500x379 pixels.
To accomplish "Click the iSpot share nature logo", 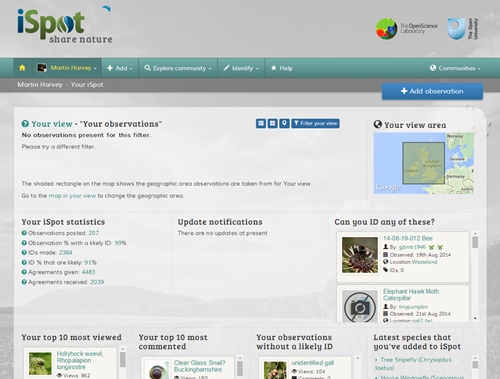I will (65, 26).
